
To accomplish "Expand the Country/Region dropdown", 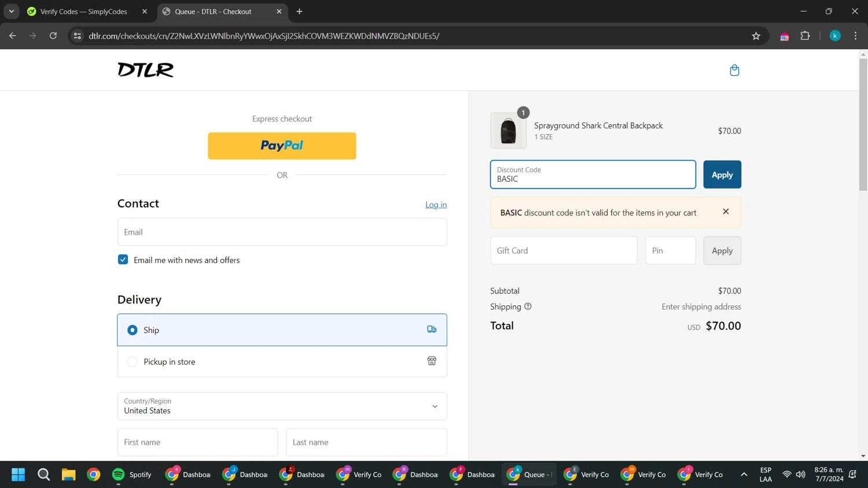I will [x=282, y=406].
